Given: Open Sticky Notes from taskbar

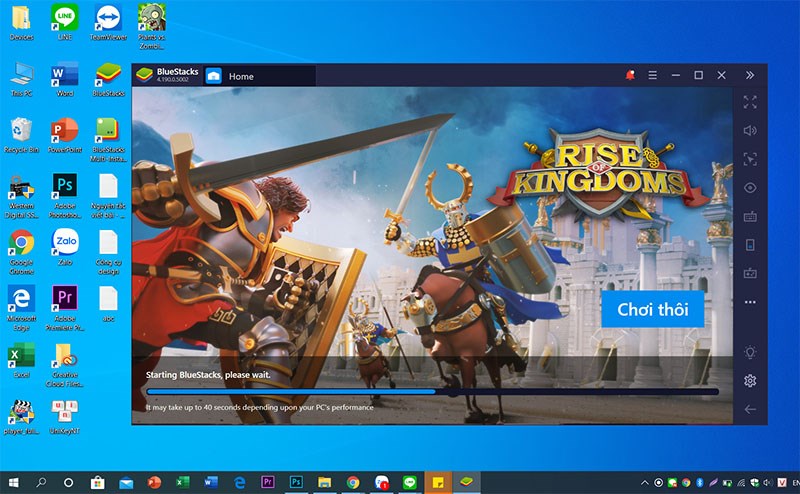Looking at the screenshot, I should tap(438, 482).
